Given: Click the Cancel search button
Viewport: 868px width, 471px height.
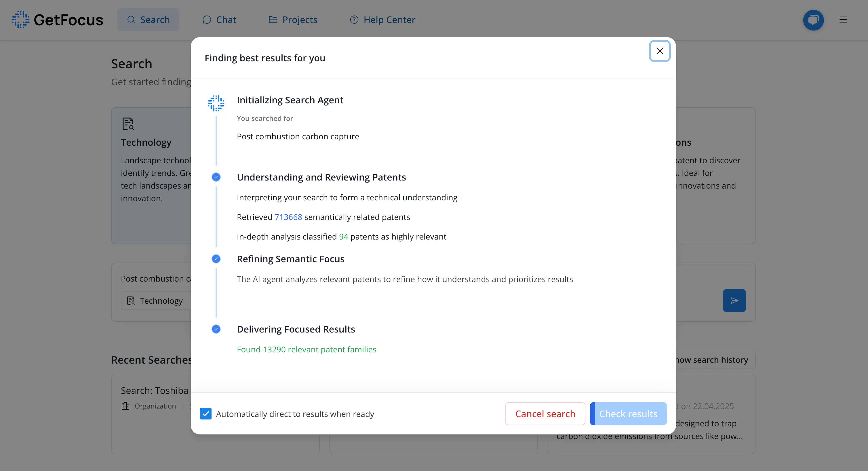Looking at the screenshot, I should click(545, 413).
